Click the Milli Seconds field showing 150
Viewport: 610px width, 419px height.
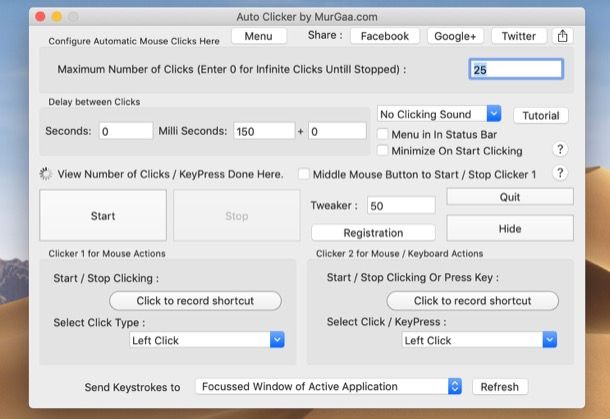(x=264, y=131)
